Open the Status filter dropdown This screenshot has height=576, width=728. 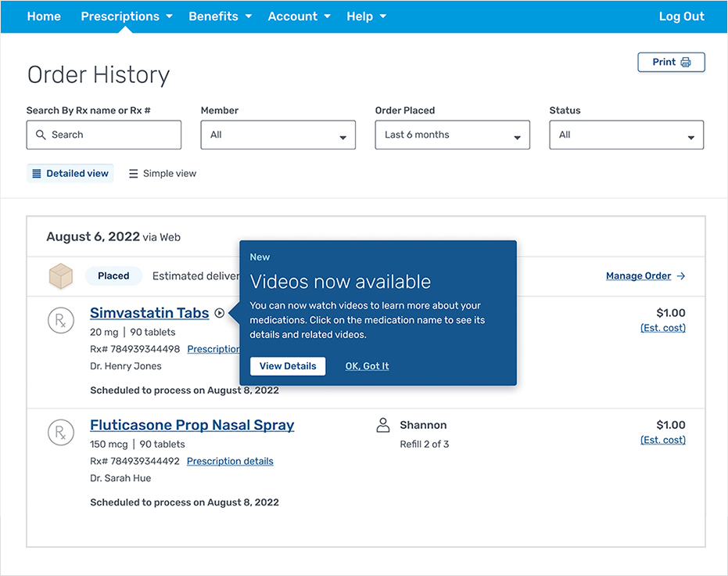point(626,135)
